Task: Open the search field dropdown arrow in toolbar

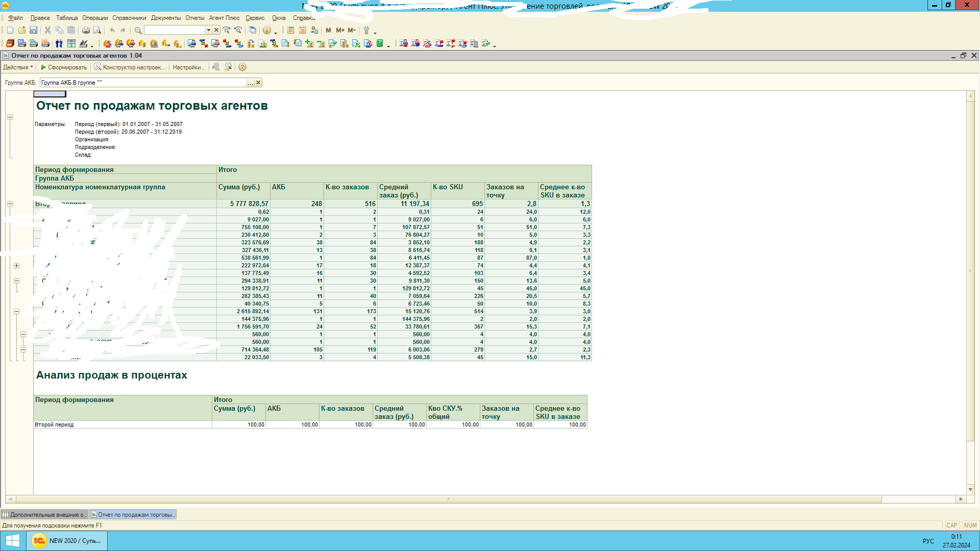Action: pos(208,31)
